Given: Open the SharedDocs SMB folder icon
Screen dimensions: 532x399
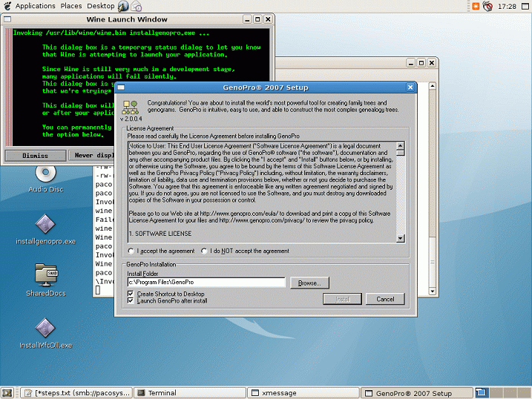Looking at the screenshot, I should 45,275.
